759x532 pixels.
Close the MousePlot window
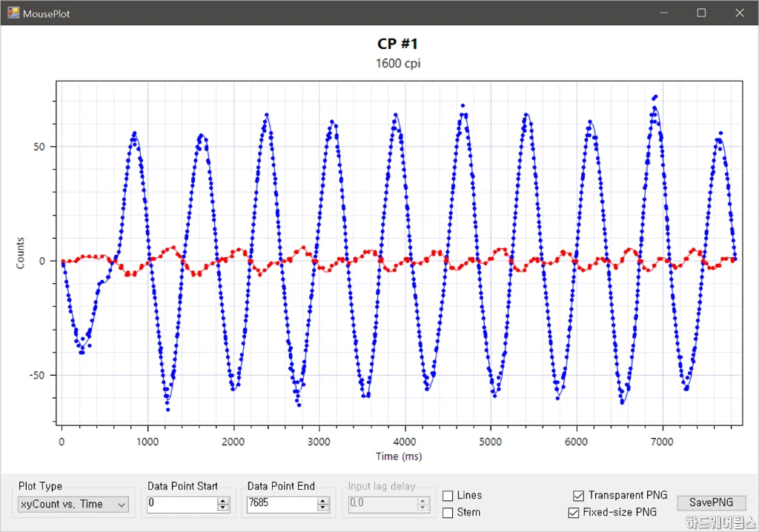740,13
